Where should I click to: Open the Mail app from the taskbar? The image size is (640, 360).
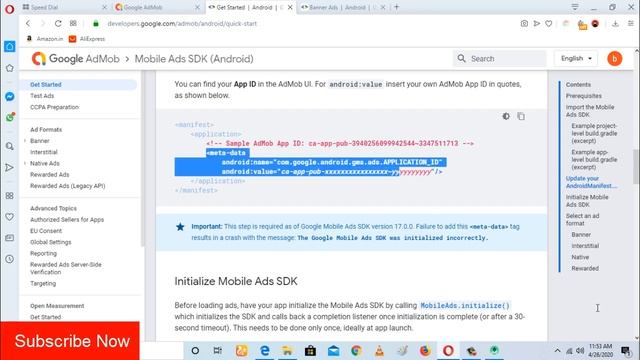click(333, 351)
